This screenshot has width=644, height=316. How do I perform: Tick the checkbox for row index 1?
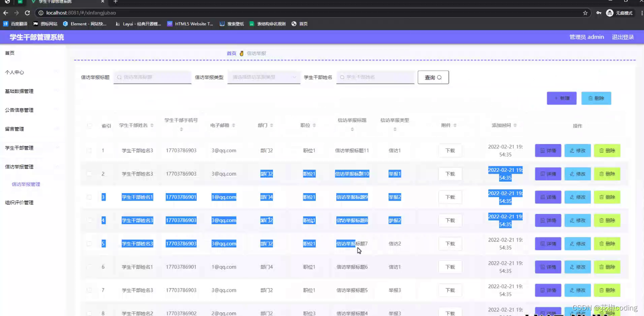click(x=89, y=151)
